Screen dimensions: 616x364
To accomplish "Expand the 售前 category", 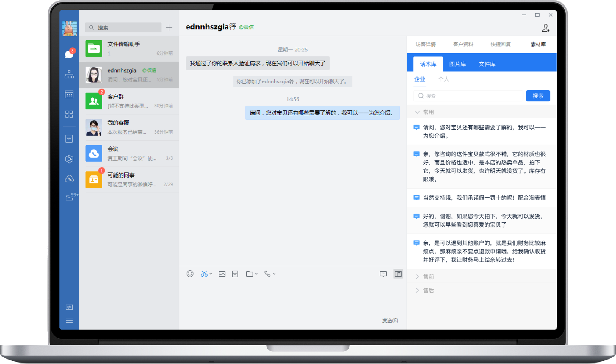I will pyautogui.click(x=482, y=277).
